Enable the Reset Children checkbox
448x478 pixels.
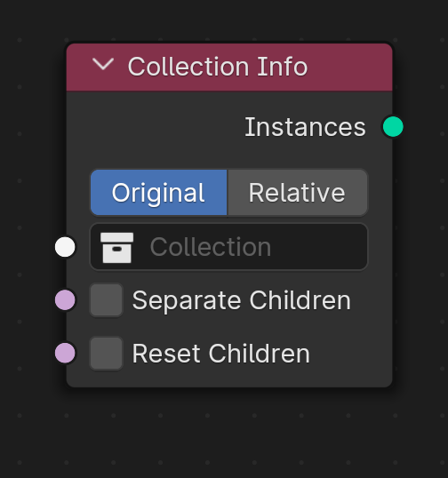(x=106, y=354)
